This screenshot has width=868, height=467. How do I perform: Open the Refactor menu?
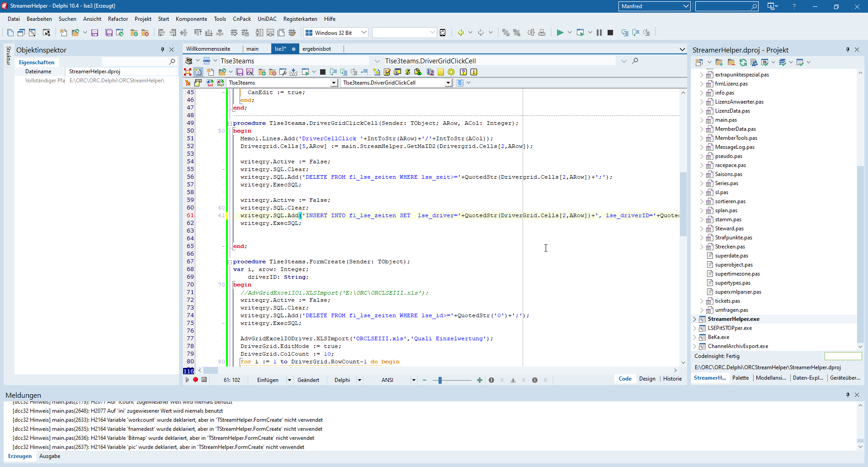coord(118,19)
